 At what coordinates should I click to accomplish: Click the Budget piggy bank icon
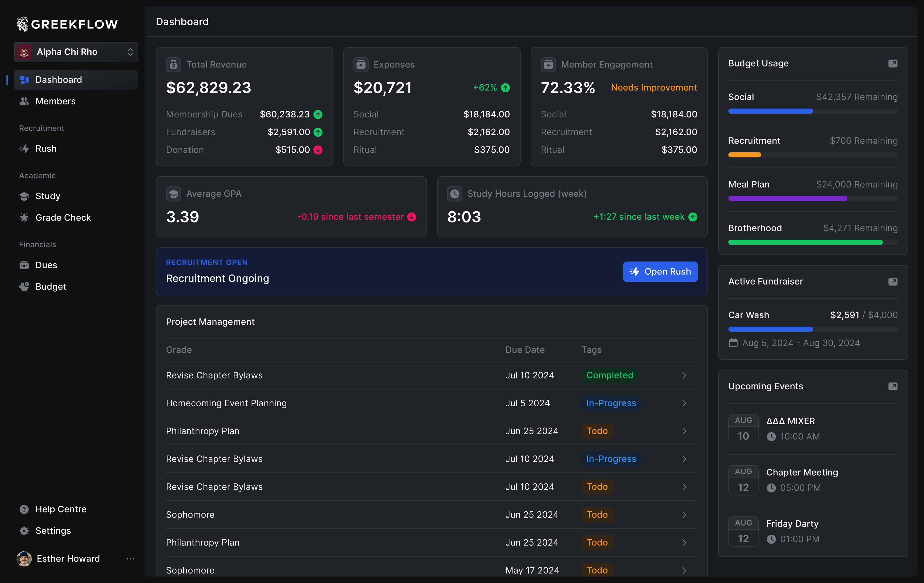click(24, 287)
